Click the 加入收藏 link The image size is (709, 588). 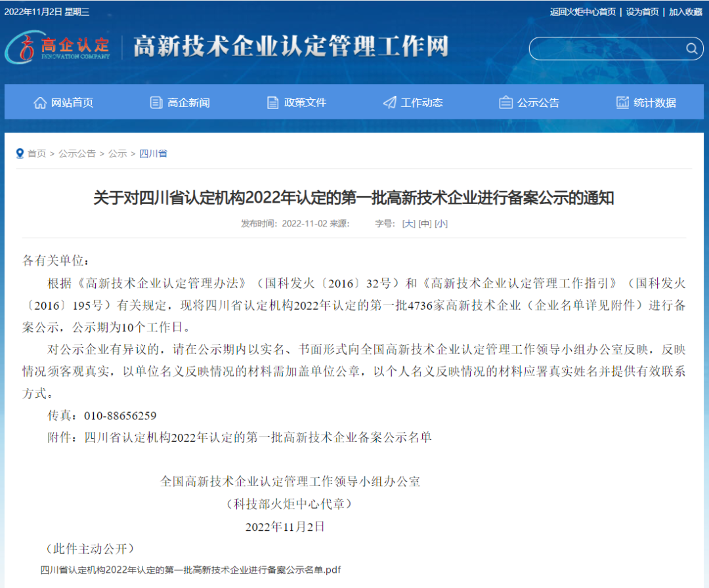click(685, 12)
